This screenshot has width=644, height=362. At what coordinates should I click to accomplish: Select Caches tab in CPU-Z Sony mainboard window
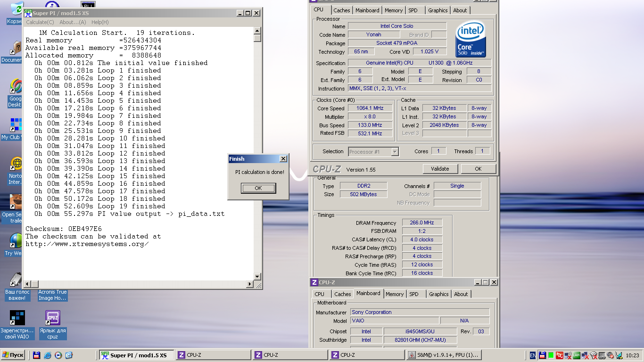[x=343, y=294]
